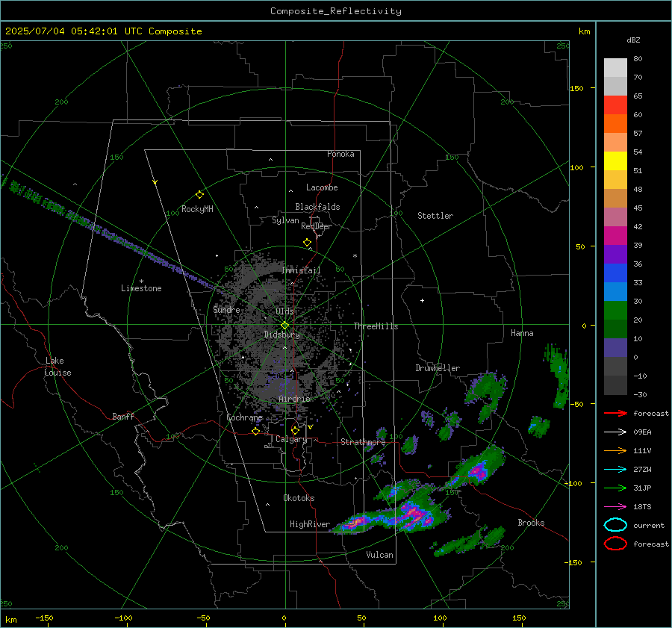Click the RedDeer city label
The image size is (672, 628).
(317, 226)
